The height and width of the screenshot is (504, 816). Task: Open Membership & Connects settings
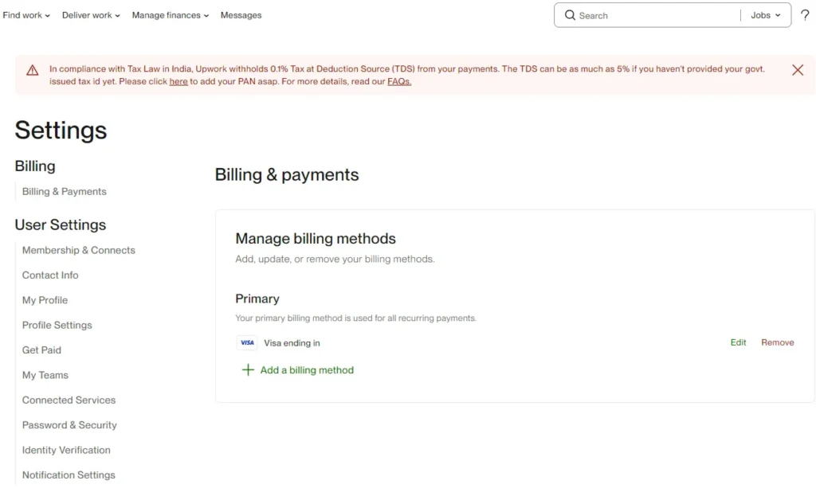79,250
